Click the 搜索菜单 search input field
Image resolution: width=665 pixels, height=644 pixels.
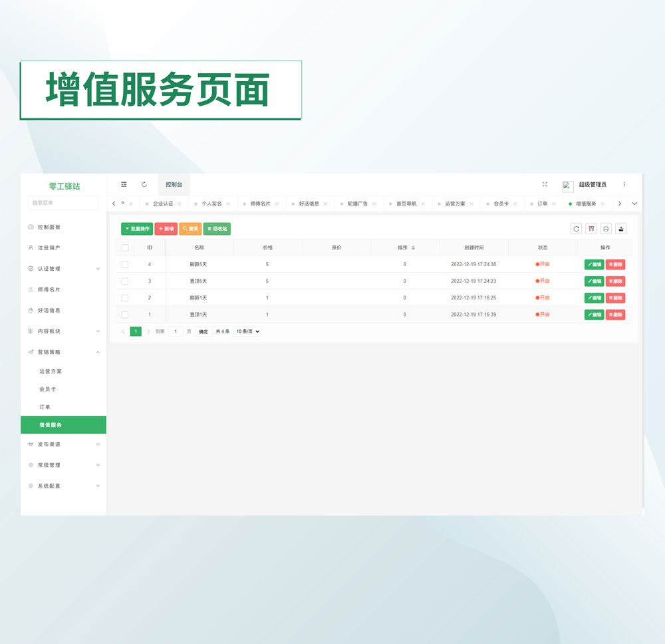[x=63, y=202]
